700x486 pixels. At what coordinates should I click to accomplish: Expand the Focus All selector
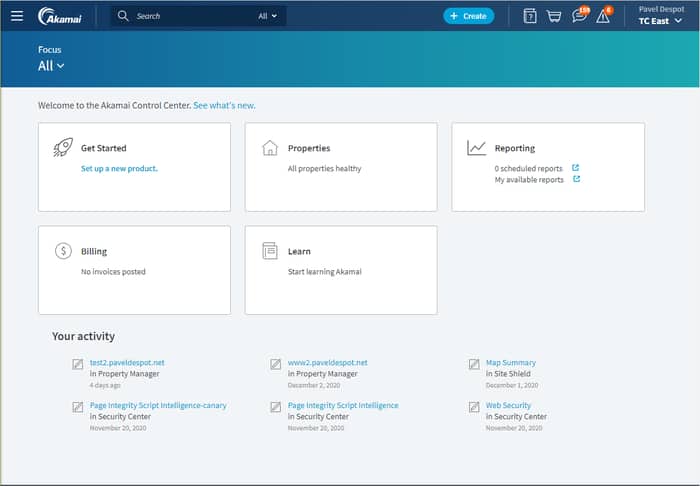click(51, 66)
